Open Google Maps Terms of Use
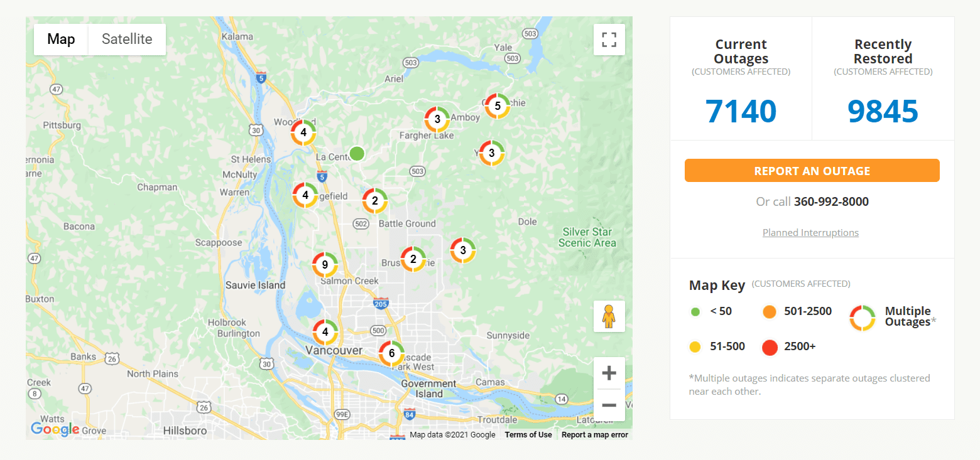Screen dimensions: 980x460 tap(528, 435)
